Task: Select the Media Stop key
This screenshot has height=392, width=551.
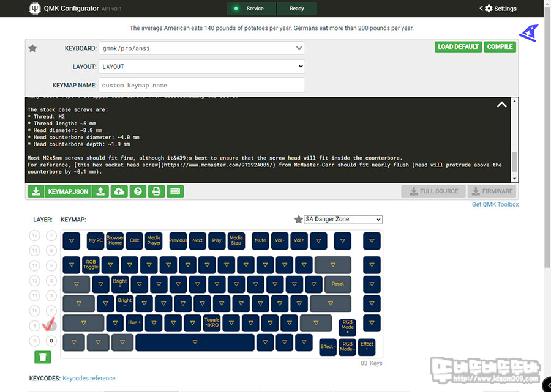Action: [x=236, y=241]
